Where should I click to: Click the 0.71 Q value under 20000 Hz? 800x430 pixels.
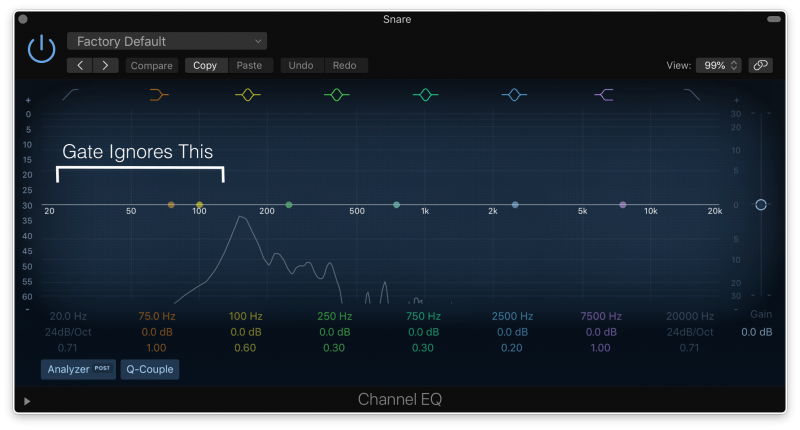689,348
